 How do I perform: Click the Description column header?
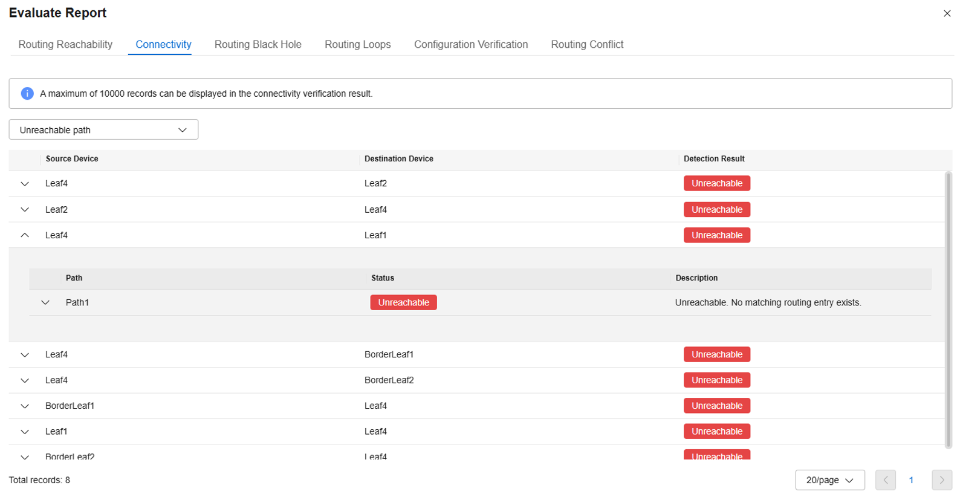pyautogui.click(x=697, y=278)
